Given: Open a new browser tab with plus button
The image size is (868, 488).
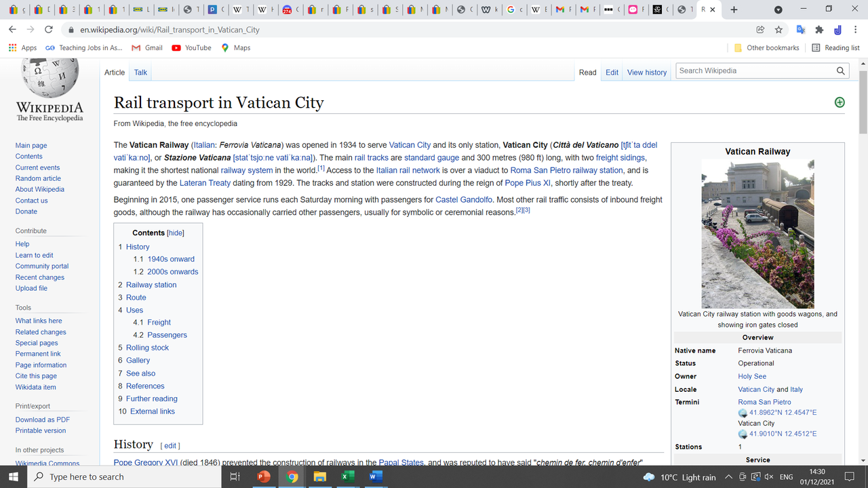Looking at the screenshot, I should (x=734, y=9).
